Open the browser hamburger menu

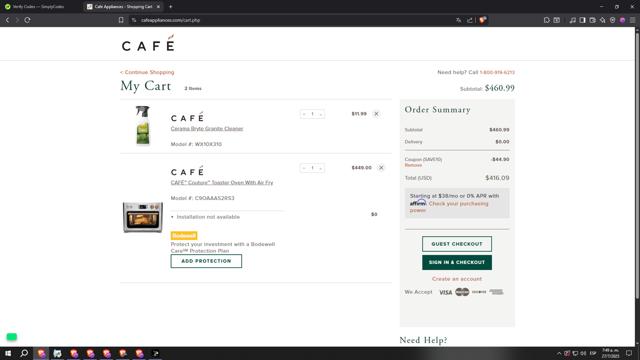[x=632, y=20]
